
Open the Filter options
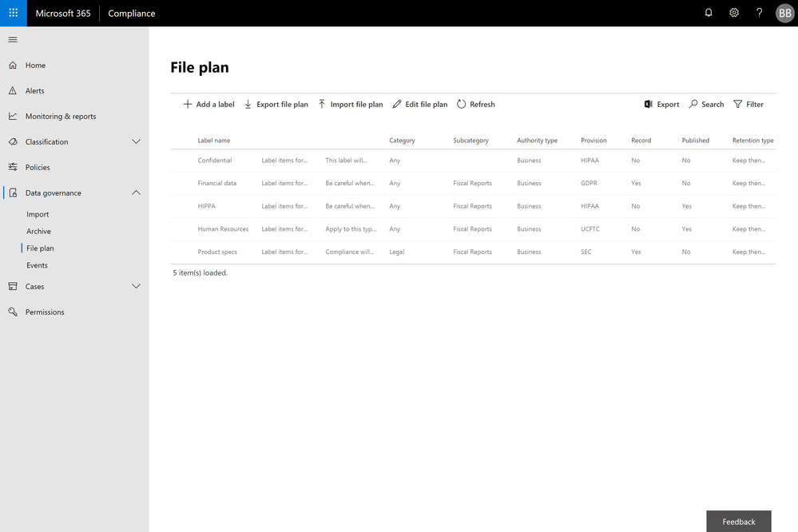(x=748, y=105)
